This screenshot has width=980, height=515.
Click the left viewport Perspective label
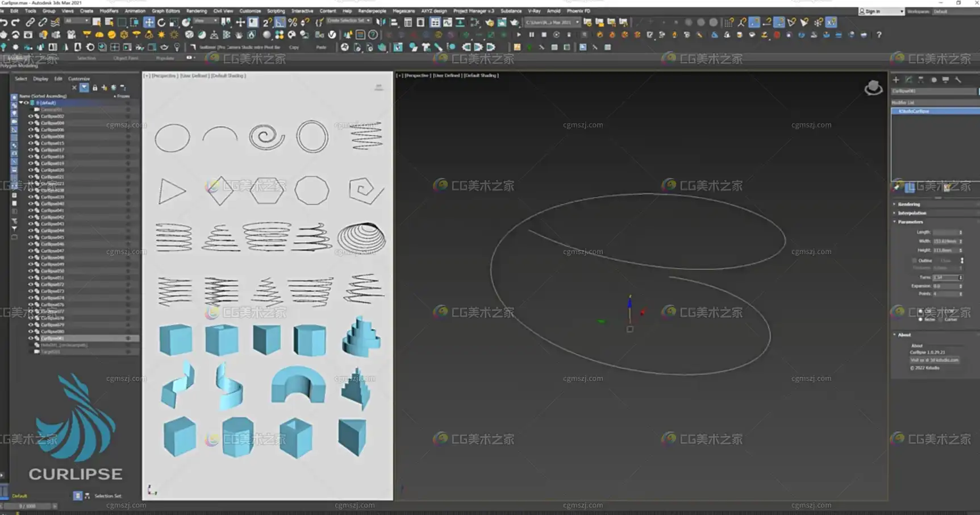pyautogui.click(x=165, y=76)
